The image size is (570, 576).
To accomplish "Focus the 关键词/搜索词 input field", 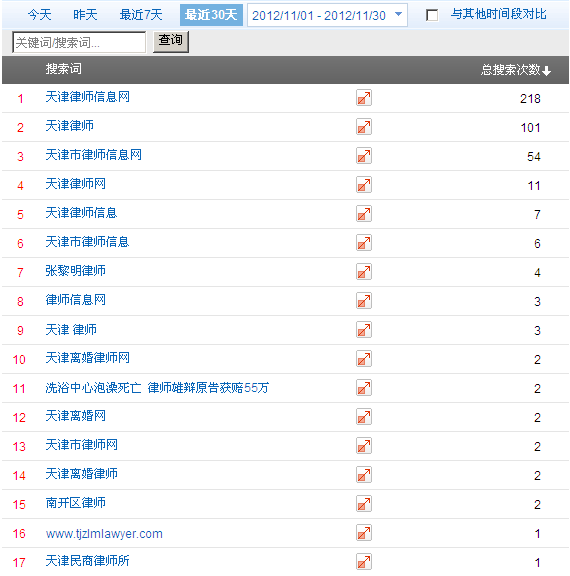I will (x=79, y=42).
